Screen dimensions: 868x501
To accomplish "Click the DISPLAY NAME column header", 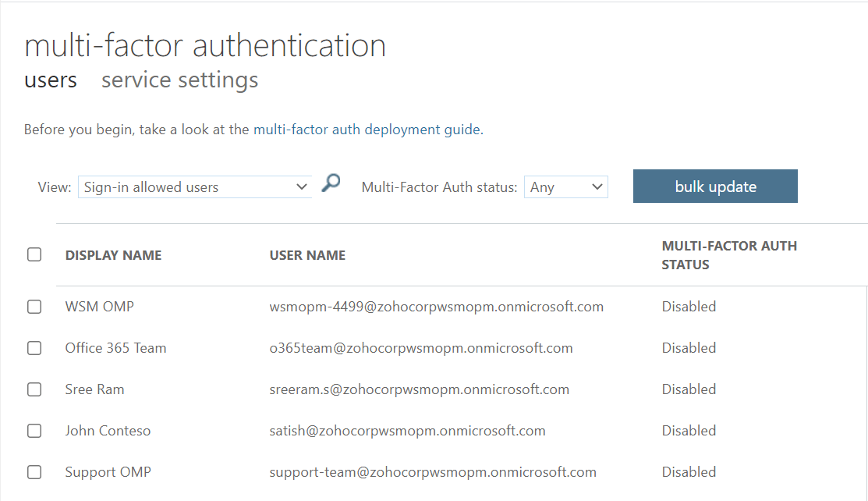I will 113,254.
